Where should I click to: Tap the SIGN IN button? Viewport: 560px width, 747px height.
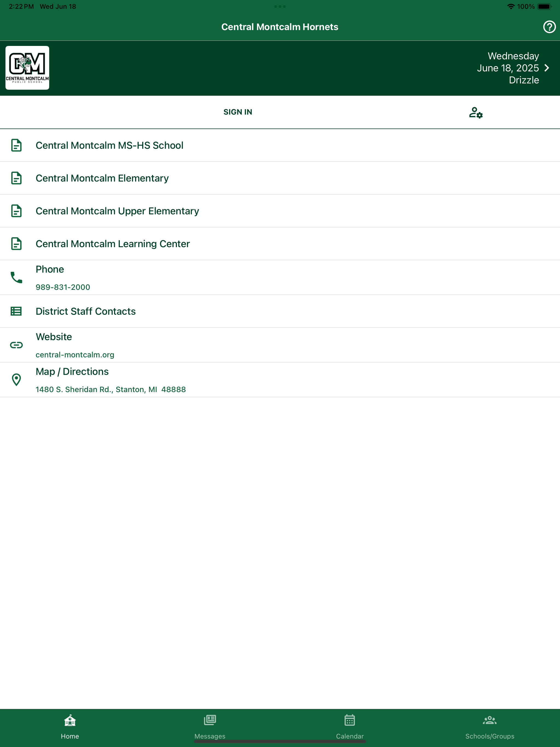tap(238, 112)
